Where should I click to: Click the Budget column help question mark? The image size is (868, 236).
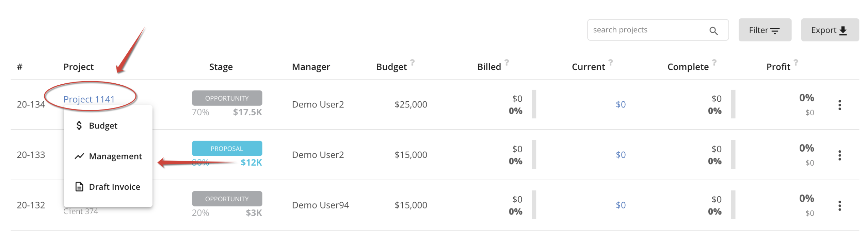412,62
